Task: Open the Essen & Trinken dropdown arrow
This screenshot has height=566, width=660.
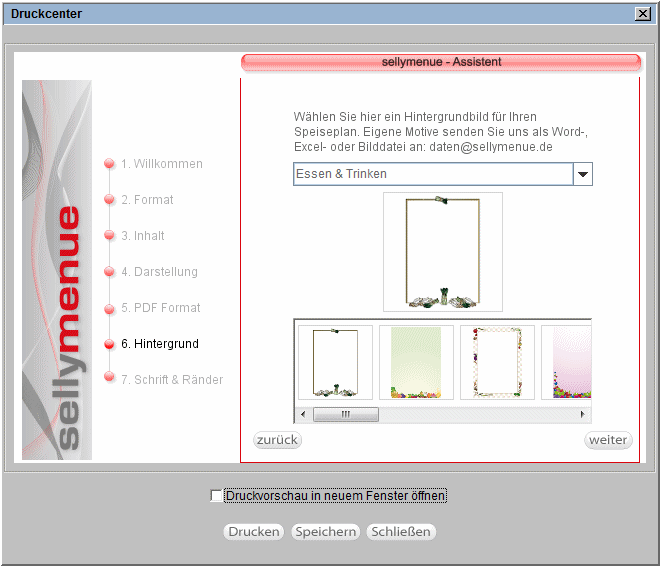Action: coord(583,174)
